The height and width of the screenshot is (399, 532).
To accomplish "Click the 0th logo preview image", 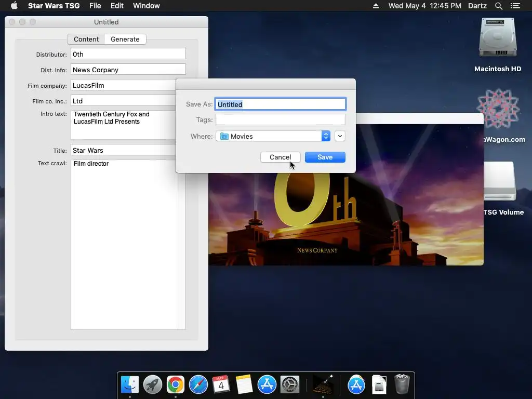I will 346,195.
